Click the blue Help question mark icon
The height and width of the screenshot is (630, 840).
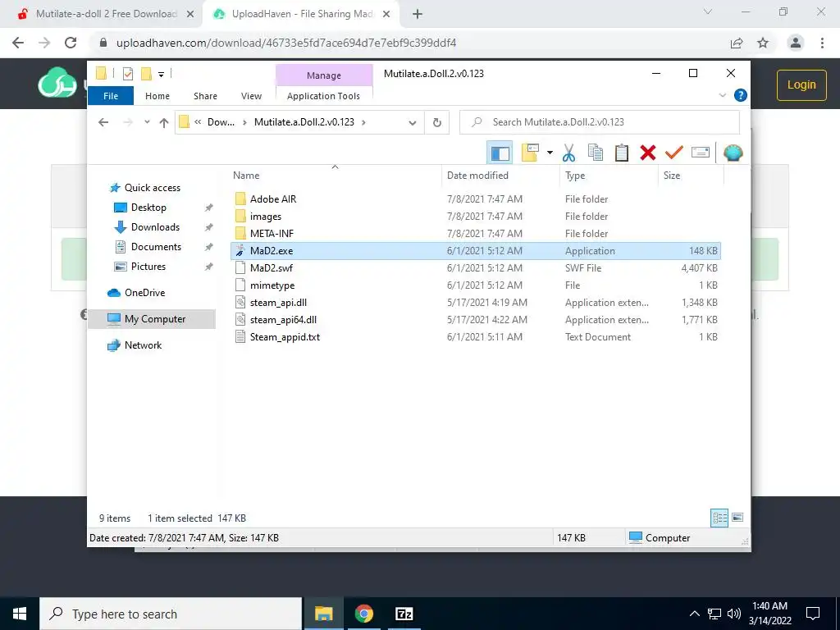[x=741, y=95]
